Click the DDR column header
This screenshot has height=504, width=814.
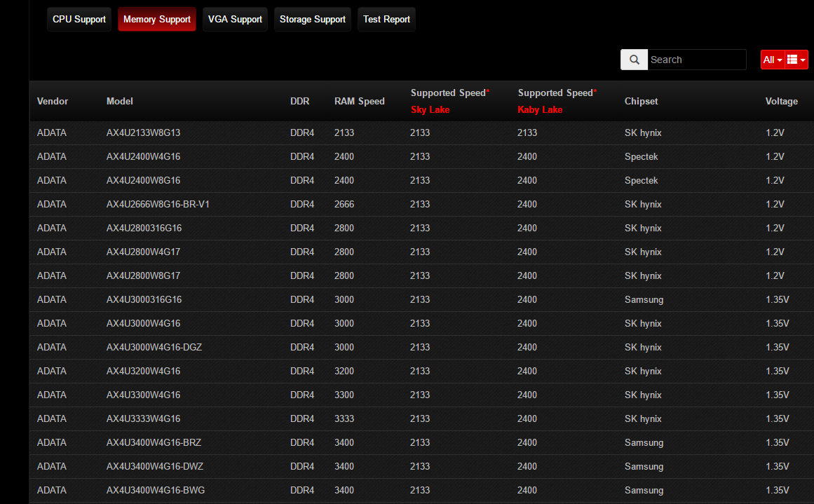pyautogui.click(x=299, y=101)
